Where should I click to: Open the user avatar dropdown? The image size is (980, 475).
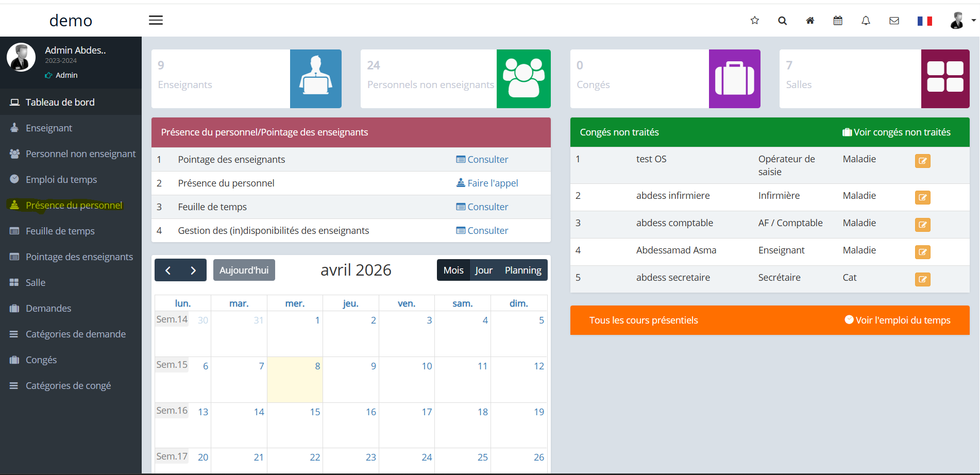pyautogui.click(x=962, y=21)
